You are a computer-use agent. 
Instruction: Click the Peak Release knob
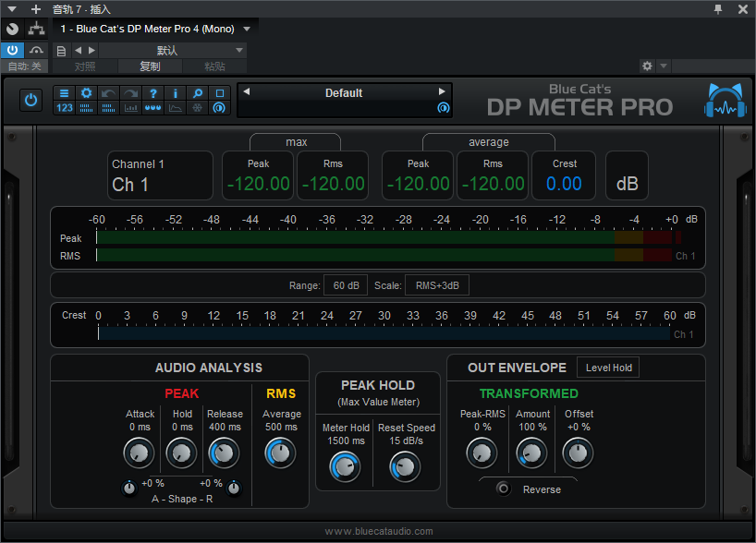coord(224,452)
